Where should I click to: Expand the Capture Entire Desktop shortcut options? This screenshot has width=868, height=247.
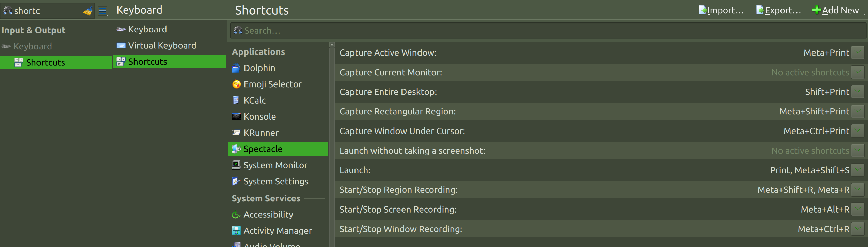[x=858, y=92]
